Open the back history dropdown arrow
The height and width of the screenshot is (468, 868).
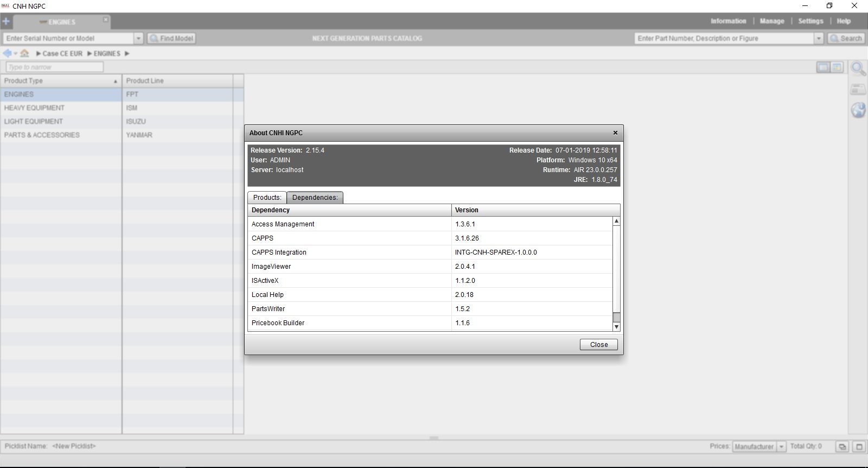pos(16,53)
